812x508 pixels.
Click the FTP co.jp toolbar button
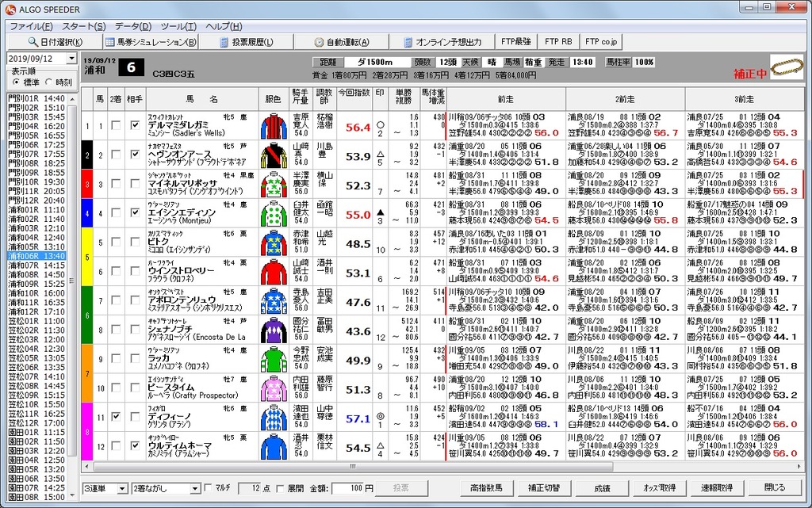tap(601, 41)
